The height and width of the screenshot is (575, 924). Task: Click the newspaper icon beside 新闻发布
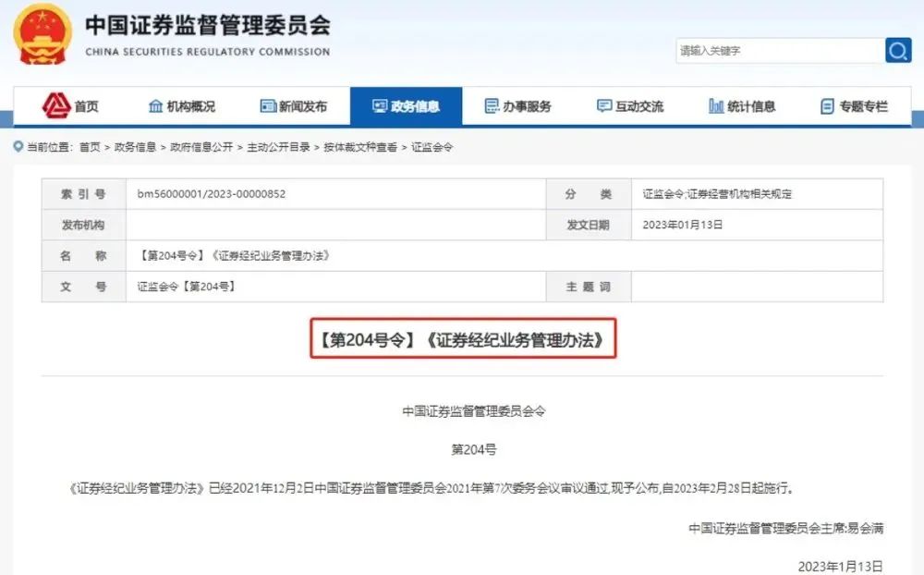[x=268, y=106]
